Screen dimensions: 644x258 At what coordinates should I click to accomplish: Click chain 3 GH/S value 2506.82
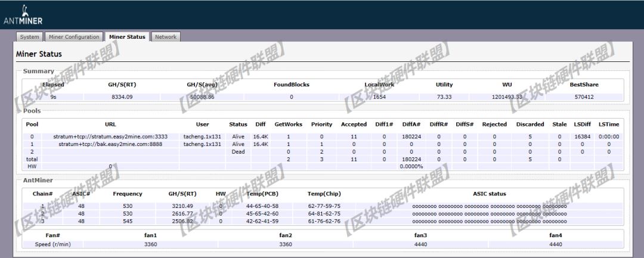182,222
